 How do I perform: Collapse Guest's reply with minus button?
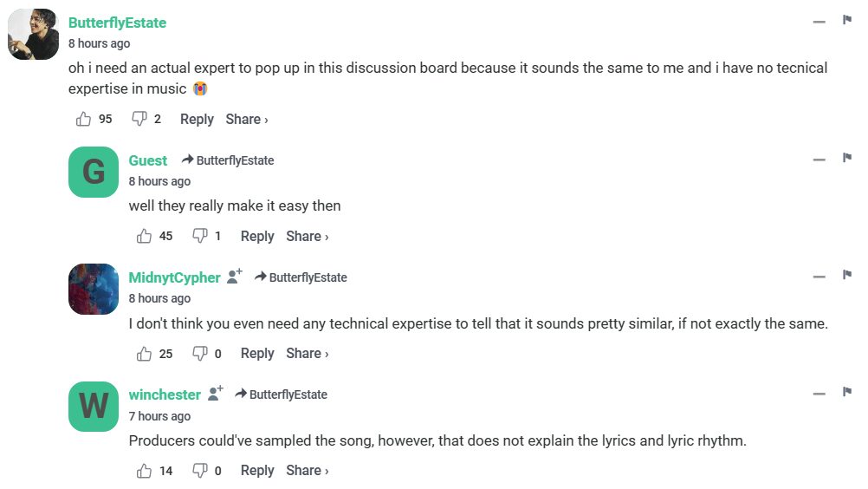click(819, 160)
